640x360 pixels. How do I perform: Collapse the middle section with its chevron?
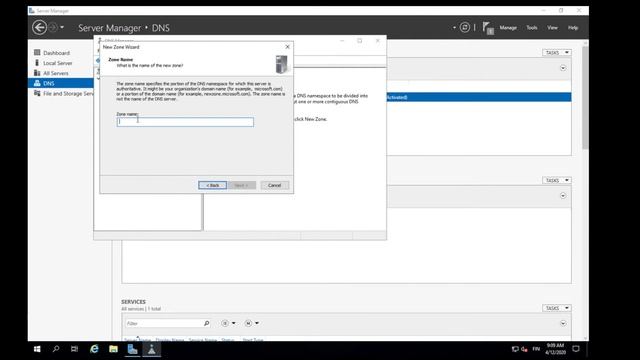(x=563, y=196)
